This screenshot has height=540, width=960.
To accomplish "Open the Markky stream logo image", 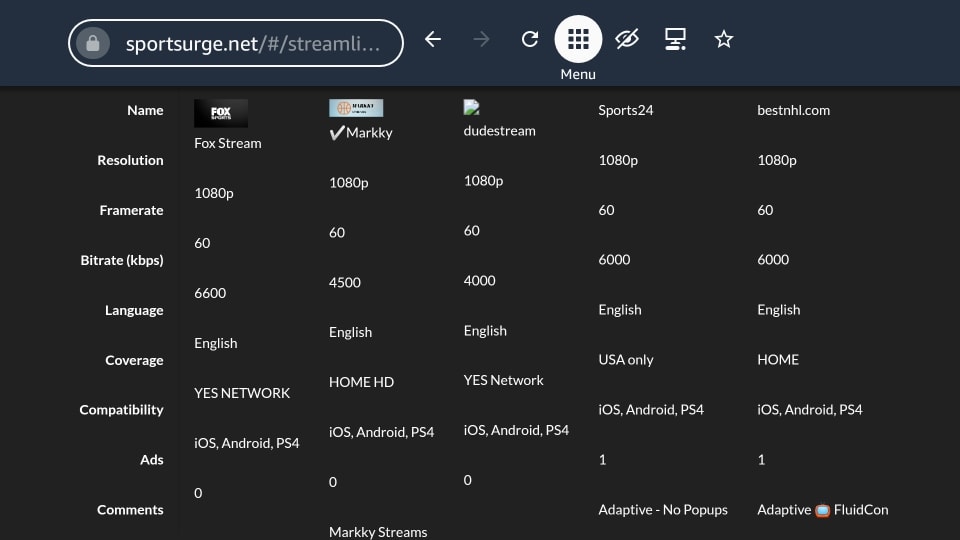I will pos(356,108).
